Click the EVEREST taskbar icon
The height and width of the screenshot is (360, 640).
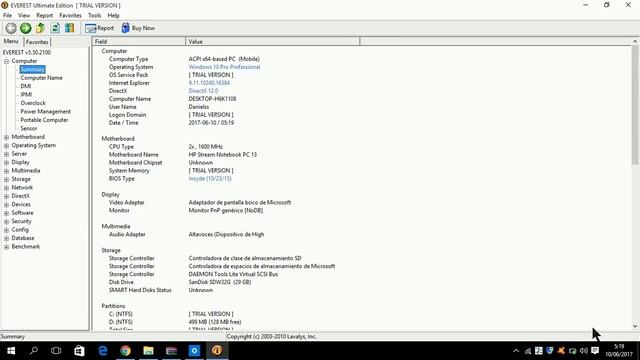(x=217, y=351)
